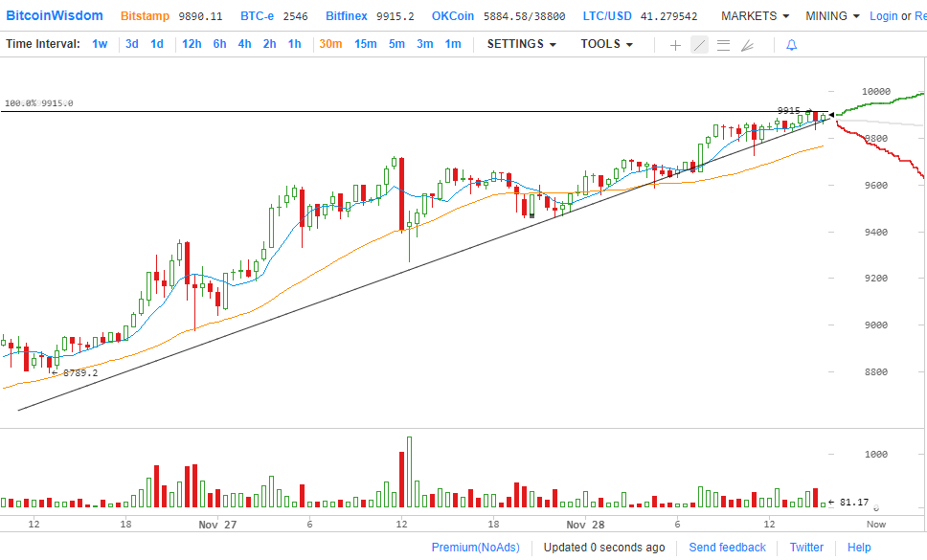Select the crosshair cursor tool

click(675, 45)
